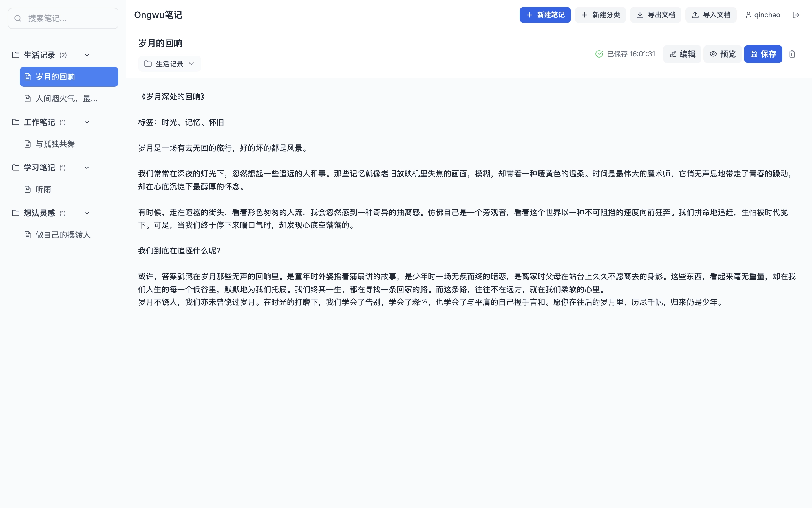Screen dimensions: 812x508
Task: Open the 岁月的回响 note
Action: pos(69,77)
